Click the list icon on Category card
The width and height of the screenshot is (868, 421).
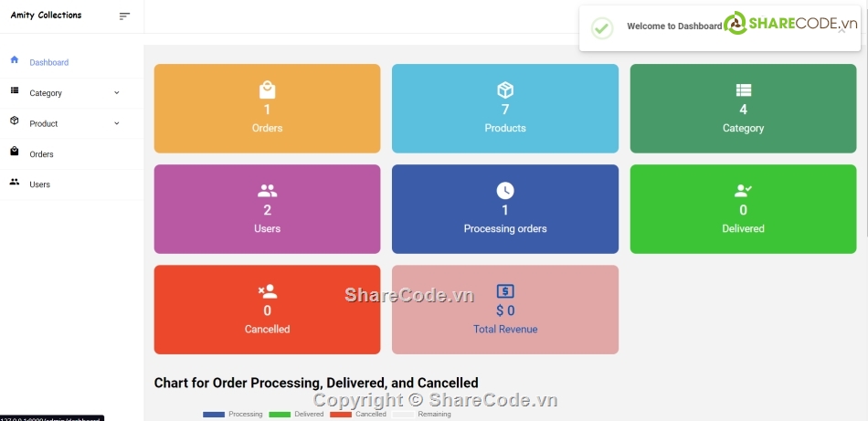coord(743,89)
